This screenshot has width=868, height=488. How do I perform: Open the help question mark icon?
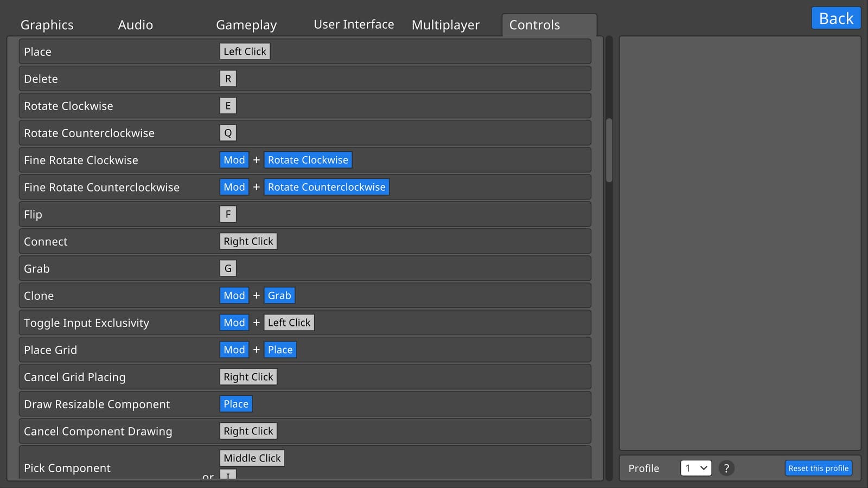[726, 468]
